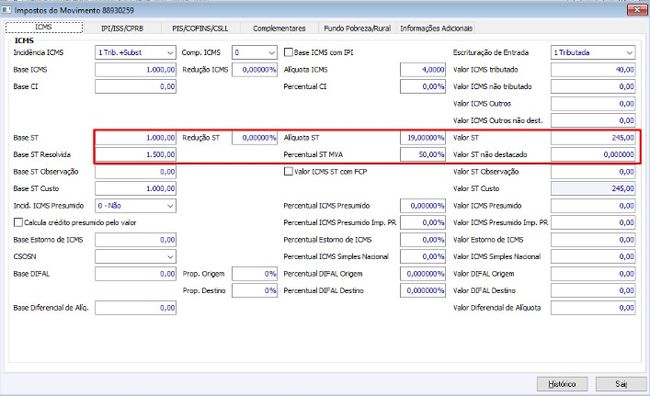Click the Base Estorno de ICMS field
The width and height of the screenshot is (650, 396).
[136, 240]
